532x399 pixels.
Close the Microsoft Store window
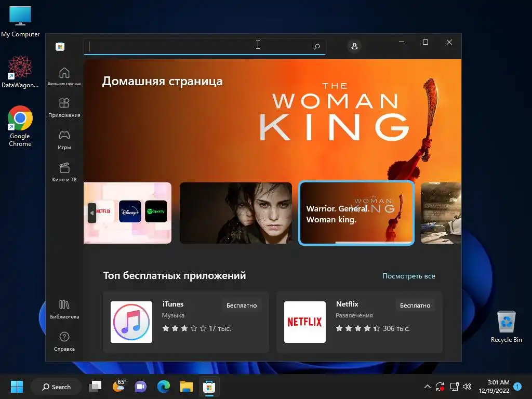449,42
